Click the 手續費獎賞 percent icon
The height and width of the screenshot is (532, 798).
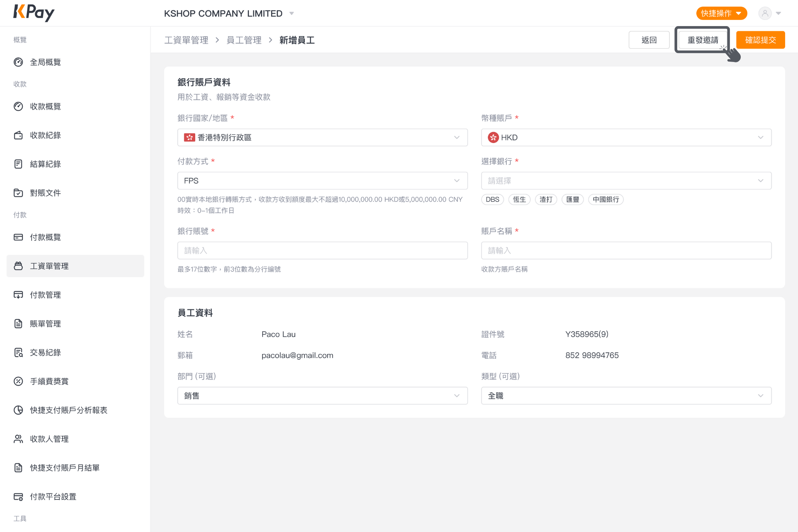pos(18,382)
